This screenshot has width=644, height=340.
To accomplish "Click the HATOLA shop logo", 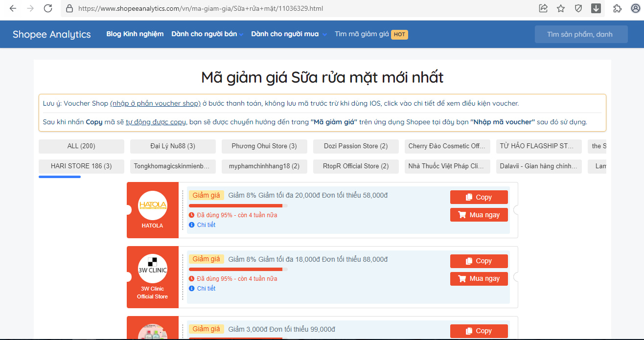I will click(152, 205).
